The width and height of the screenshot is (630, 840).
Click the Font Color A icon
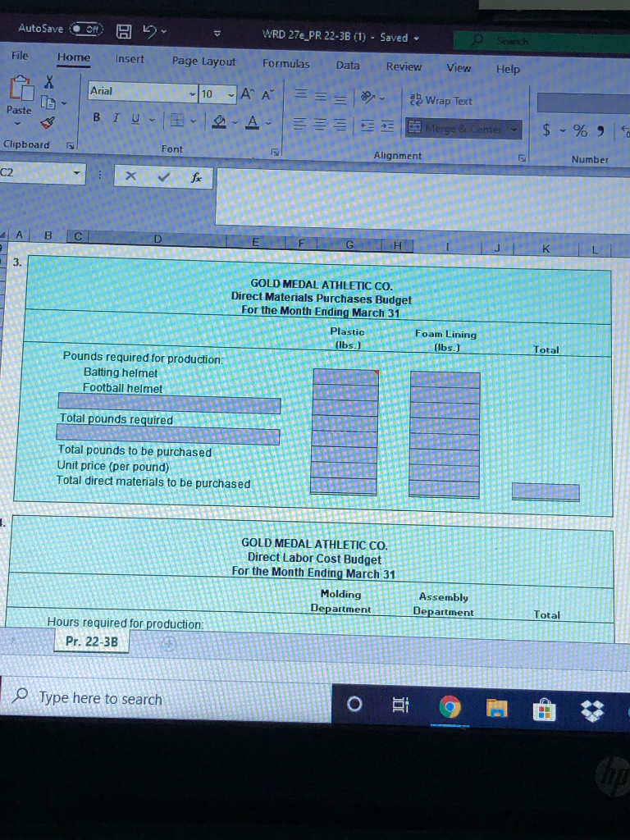click(x=253, y=123)
